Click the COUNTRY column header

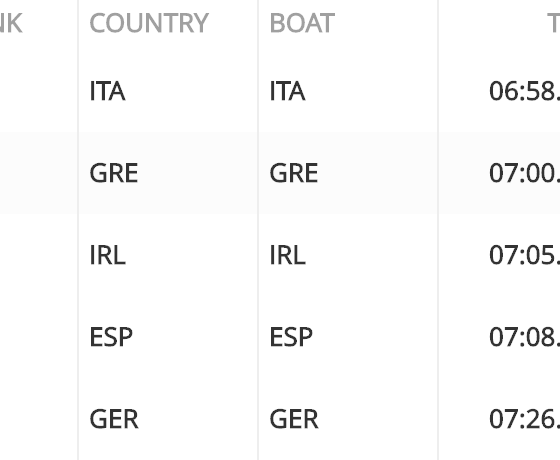click(x=149, y=23)
